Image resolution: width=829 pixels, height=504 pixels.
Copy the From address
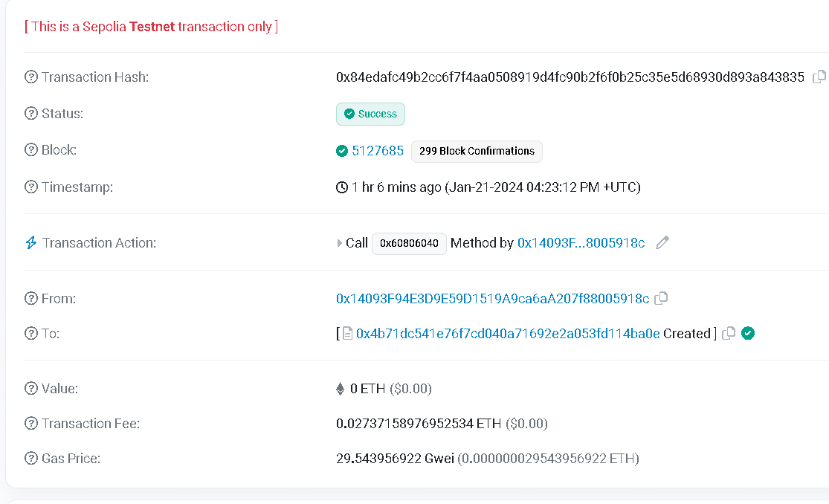[661, 298]
